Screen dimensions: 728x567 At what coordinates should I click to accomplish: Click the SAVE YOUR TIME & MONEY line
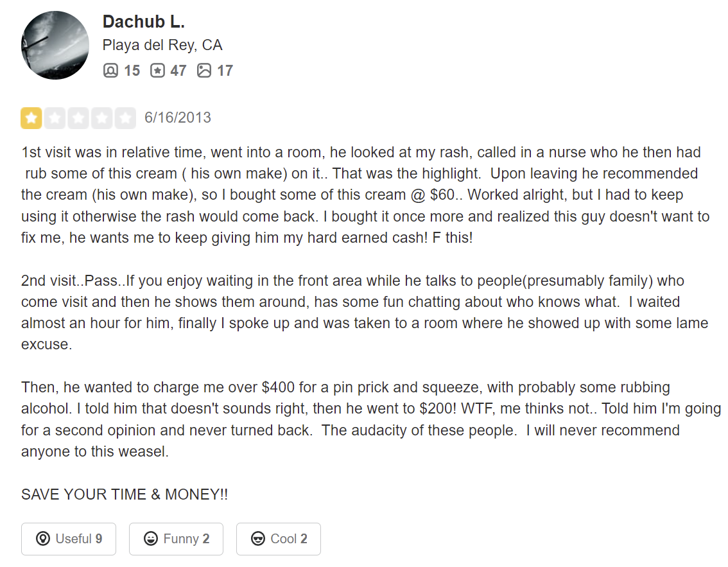click(x=125, y=494)
